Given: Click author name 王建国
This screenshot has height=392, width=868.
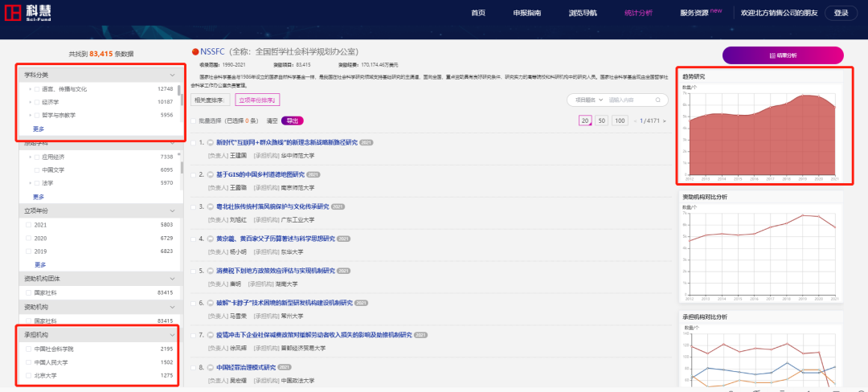Looking at the screenshot, I should 238,155.
